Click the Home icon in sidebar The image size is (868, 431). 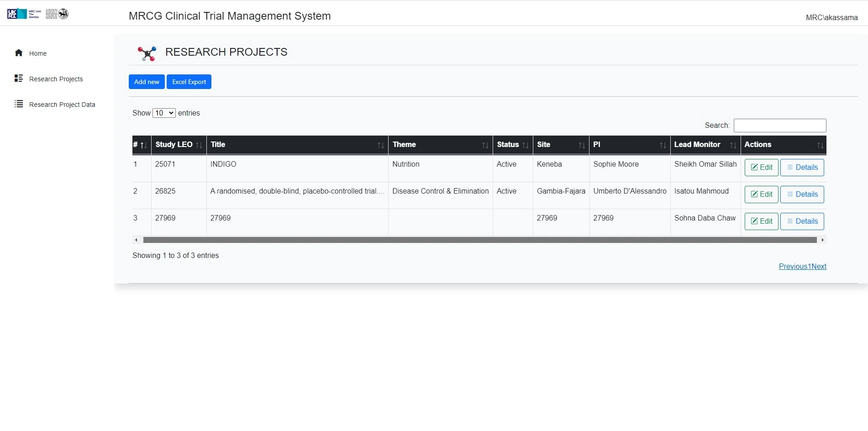pos(19,53)
